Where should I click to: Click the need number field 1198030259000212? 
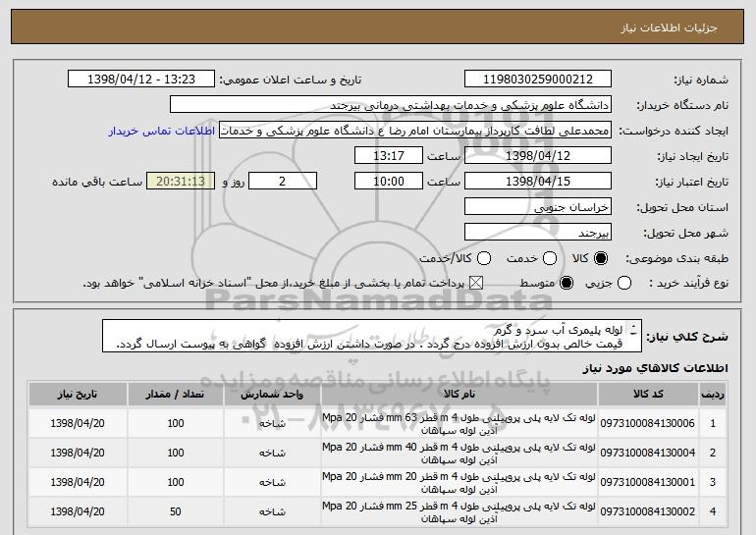pyautogui.click(x=538, y=80)
